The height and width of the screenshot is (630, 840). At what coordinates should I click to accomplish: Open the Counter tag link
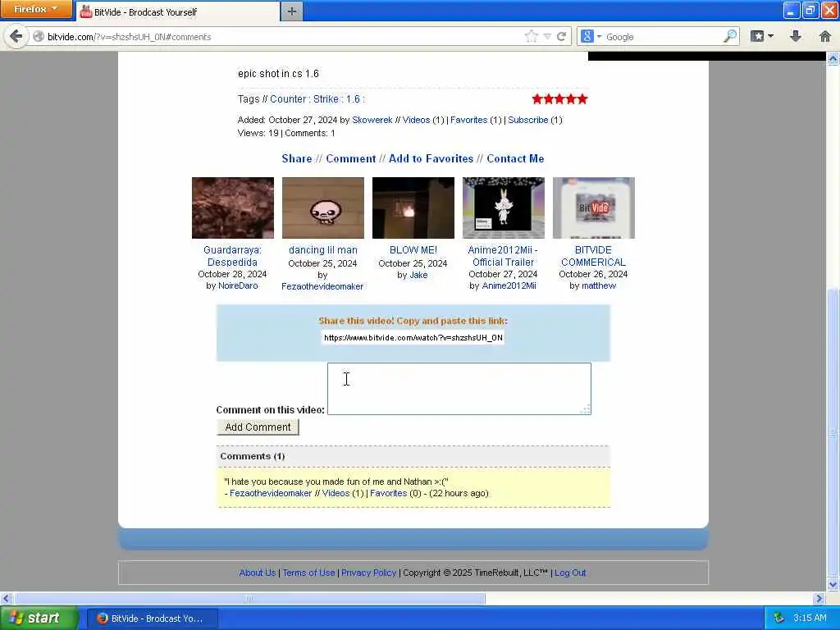tap(288, 99)
